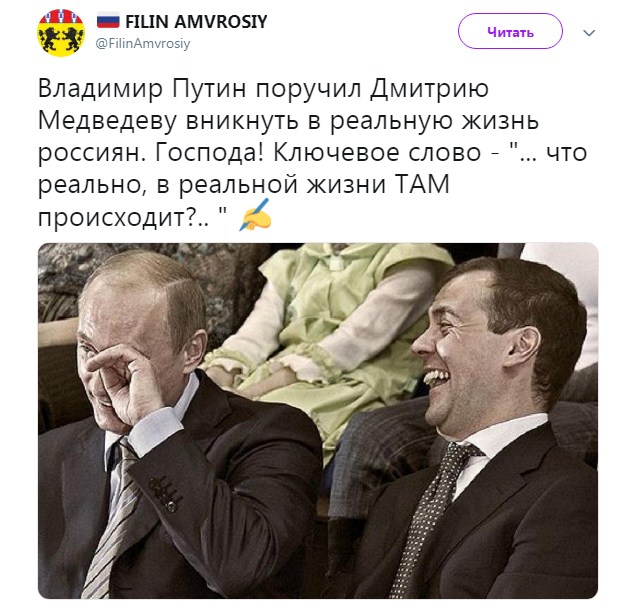Image resolution: width=634 pixels, height=608 pixels.
Task: Click the phrase "реальную жизнь" in the tweet
Action: coord(434,122)
